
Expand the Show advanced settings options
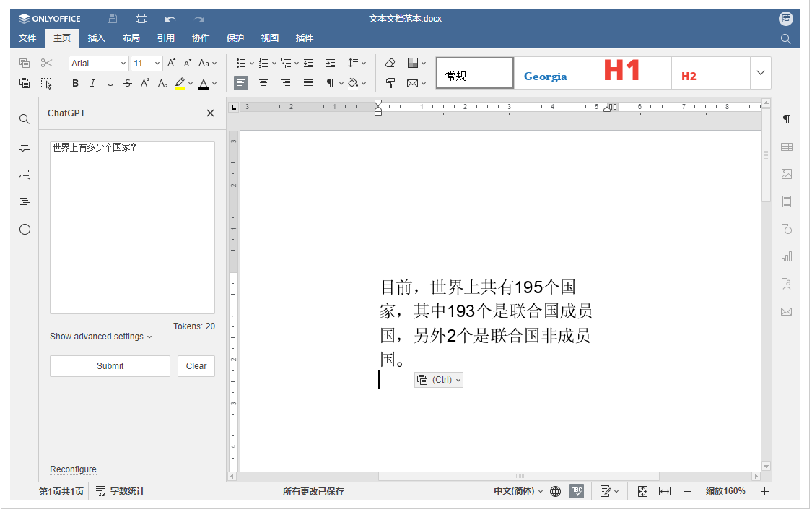pyautogui.click(x=96, y=337)
